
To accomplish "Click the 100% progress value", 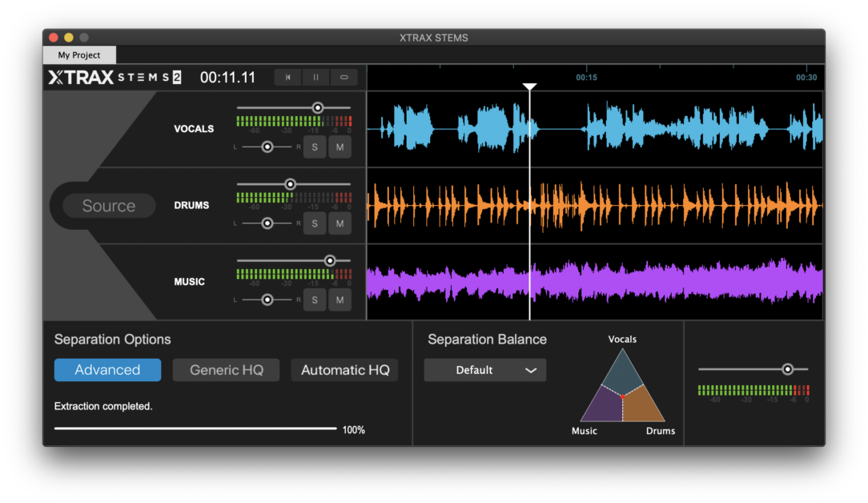I will coord(354,430).
